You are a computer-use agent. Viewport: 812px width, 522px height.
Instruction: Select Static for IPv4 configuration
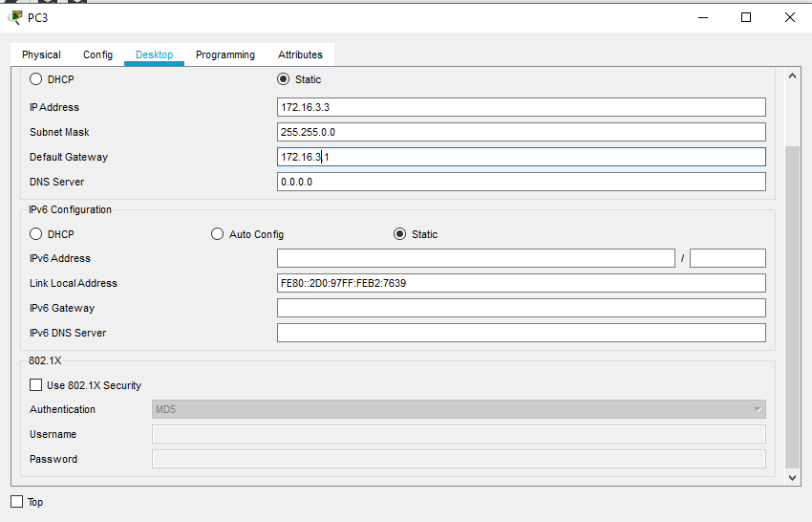(284, 79)
